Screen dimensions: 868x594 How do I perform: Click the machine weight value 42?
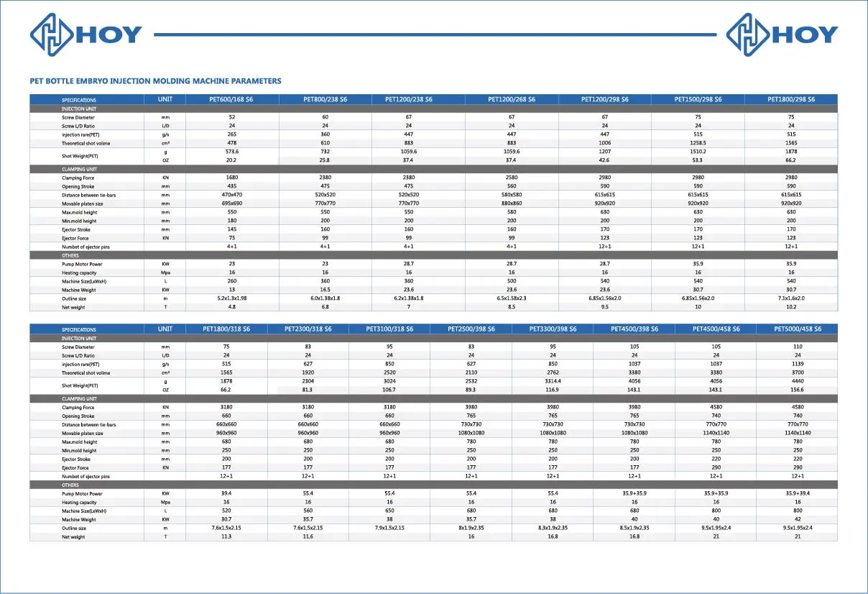[x=798, y=519]
